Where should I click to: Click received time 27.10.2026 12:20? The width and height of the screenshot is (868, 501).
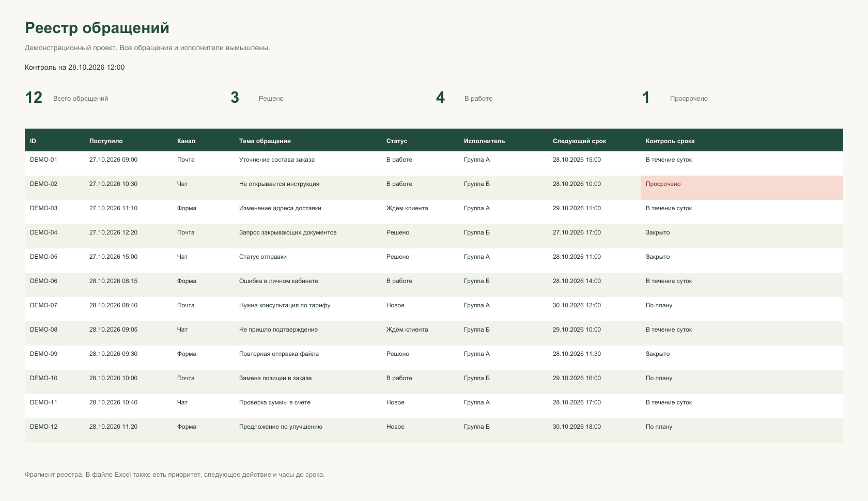click(x=113, y=232)
